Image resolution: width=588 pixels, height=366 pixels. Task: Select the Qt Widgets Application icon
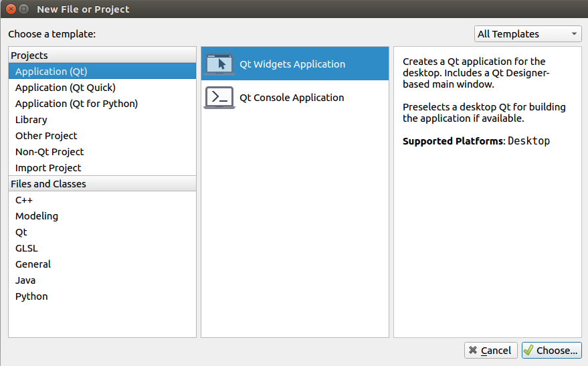219,64
